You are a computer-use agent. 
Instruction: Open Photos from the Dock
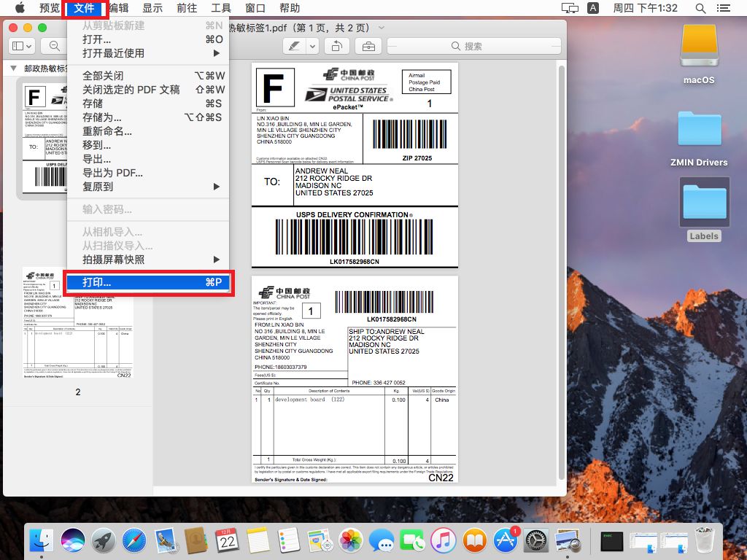(x=351, y=540)
